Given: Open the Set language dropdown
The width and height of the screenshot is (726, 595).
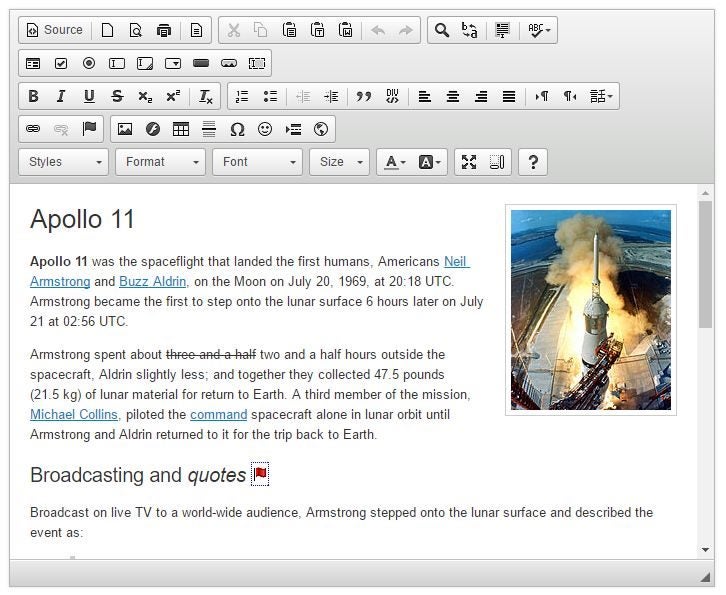Looking at the screenshot, I should coord(601,96).
